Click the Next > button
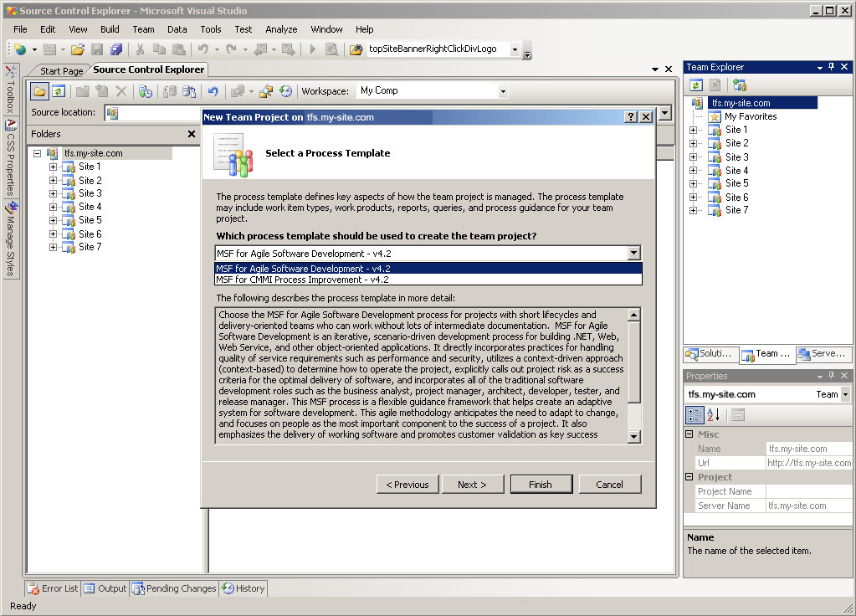The image size is (856, 616). [472, 485]
